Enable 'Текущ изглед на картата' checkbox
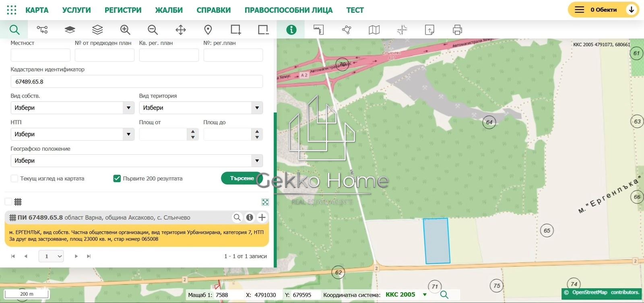The image size is (644, 303). coord(14,178)
